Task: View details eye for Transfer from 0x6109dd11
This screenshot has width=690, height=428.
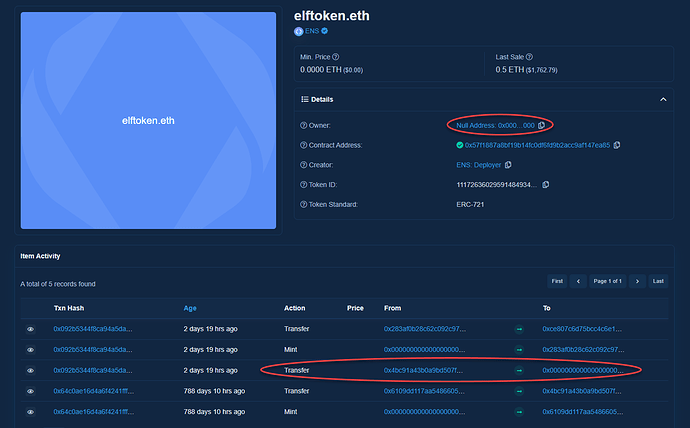Action: click(x=30, y=391)
